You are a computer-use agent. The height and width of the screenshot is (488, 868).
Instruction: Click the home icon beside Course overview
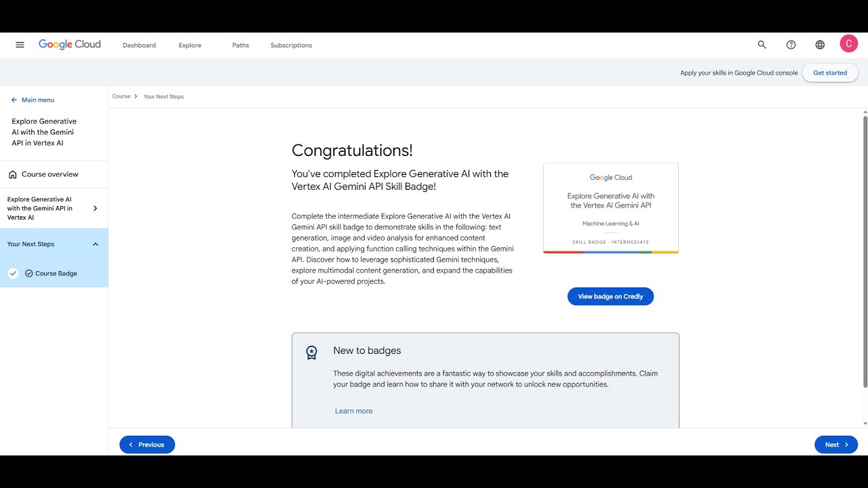(13, 174)
